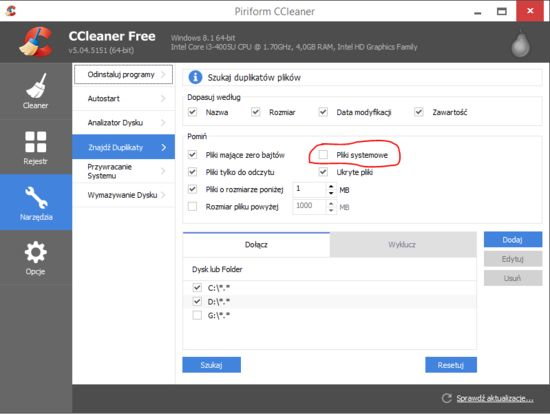Expand the Analizator Dysku chevron
This screenshot has height=414, width=550.
click(x=163, y=122)
